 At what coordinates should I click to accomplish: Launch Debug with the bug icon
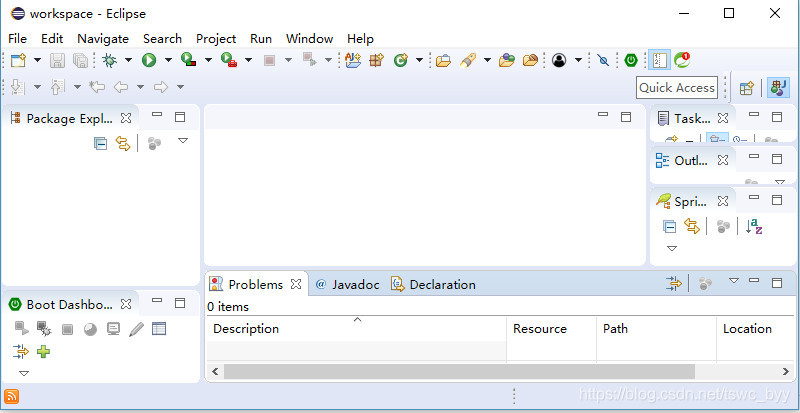tap(109, 60)
